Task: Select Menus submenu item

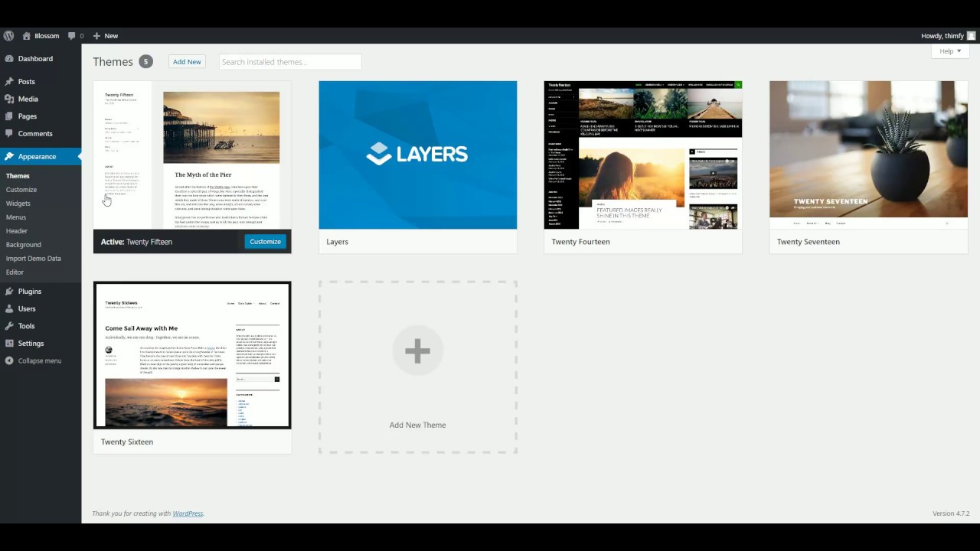Action: click(x=16, y=217)
